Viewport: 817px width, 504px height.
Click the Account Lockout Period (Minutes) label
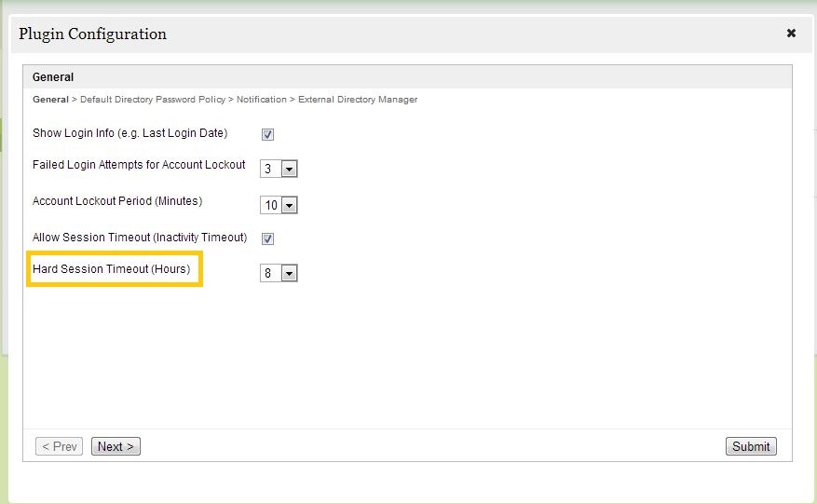pyautogui.click(x=117, y=201)
